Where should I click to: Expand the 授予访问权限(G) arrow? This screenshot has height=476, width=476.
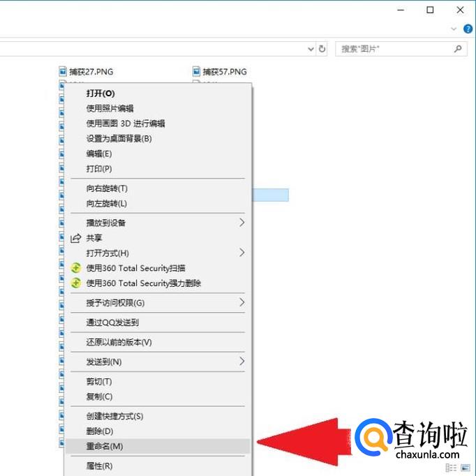click(x=242, y=302)
